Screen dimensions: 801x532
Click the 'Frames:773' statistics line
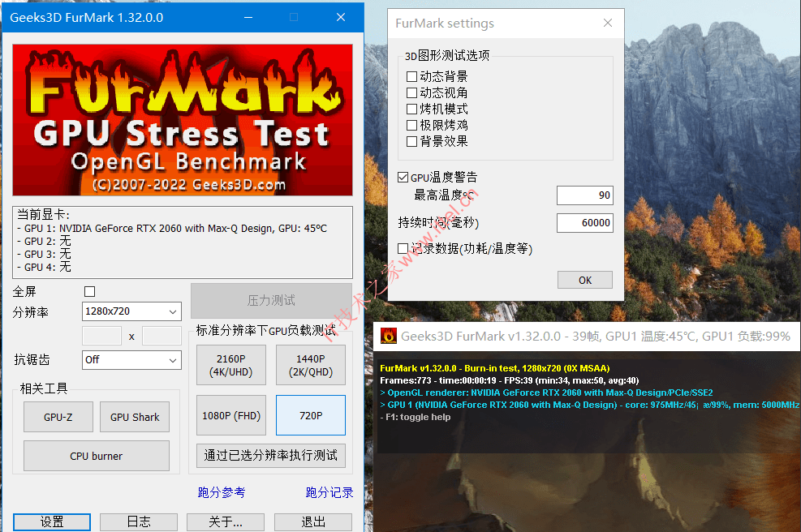point(510,380)
